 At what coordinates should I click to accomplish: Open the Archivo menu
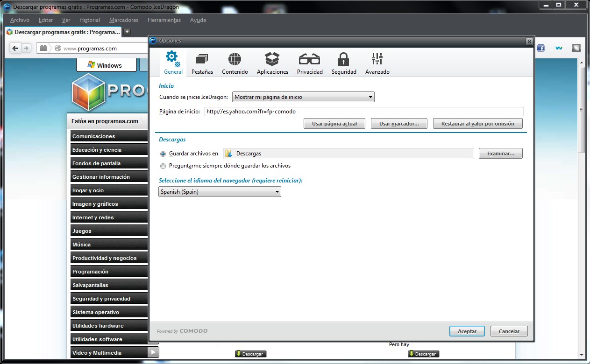pyautogui.click(x=20, y=20)
